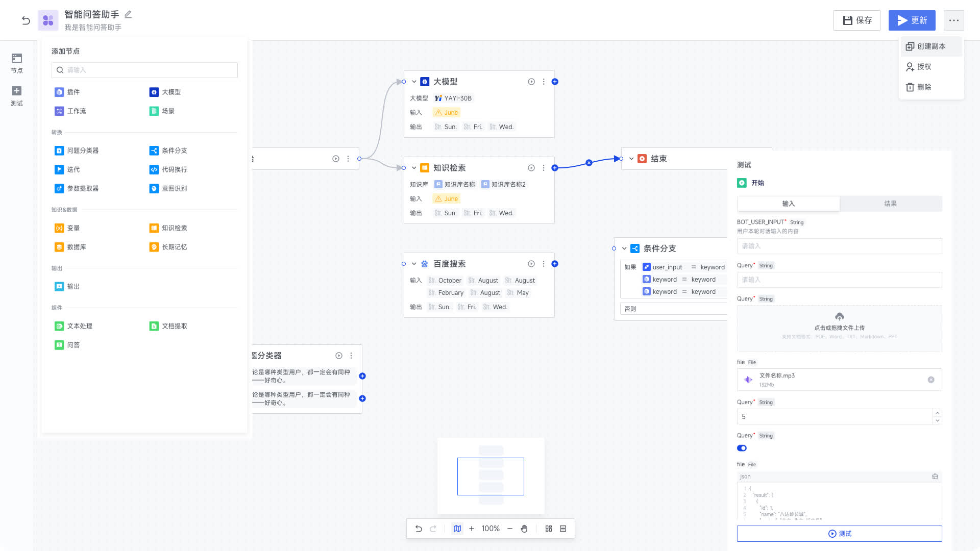Run the 大模型 node play icon
Viewport: 980px width, 551px height.
[x=531, y=82]
